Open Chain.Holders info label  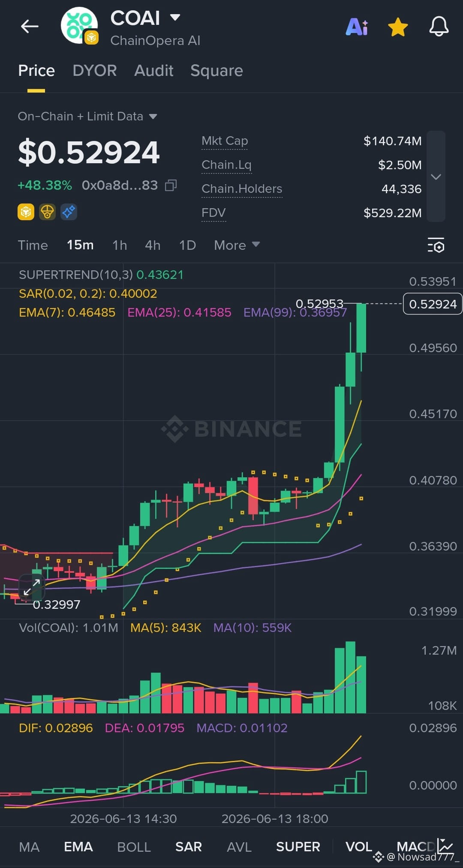242,189
